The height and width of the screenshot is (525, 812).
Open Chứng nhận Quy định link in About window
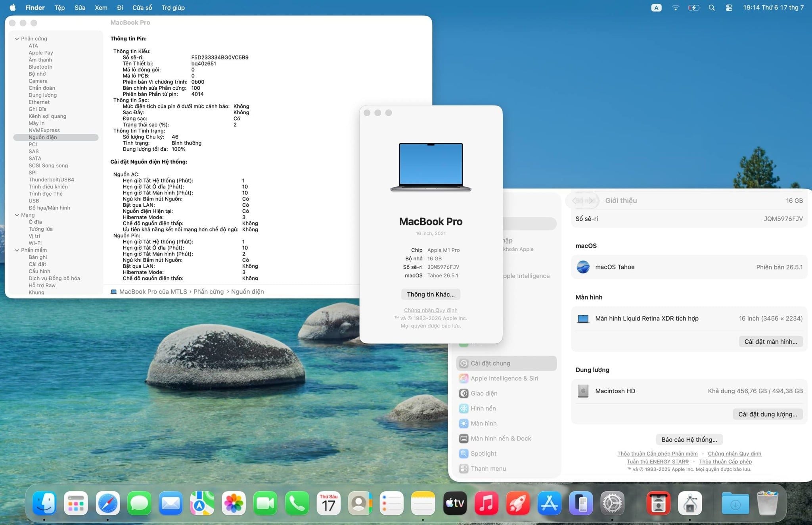(x=431, y=310)
